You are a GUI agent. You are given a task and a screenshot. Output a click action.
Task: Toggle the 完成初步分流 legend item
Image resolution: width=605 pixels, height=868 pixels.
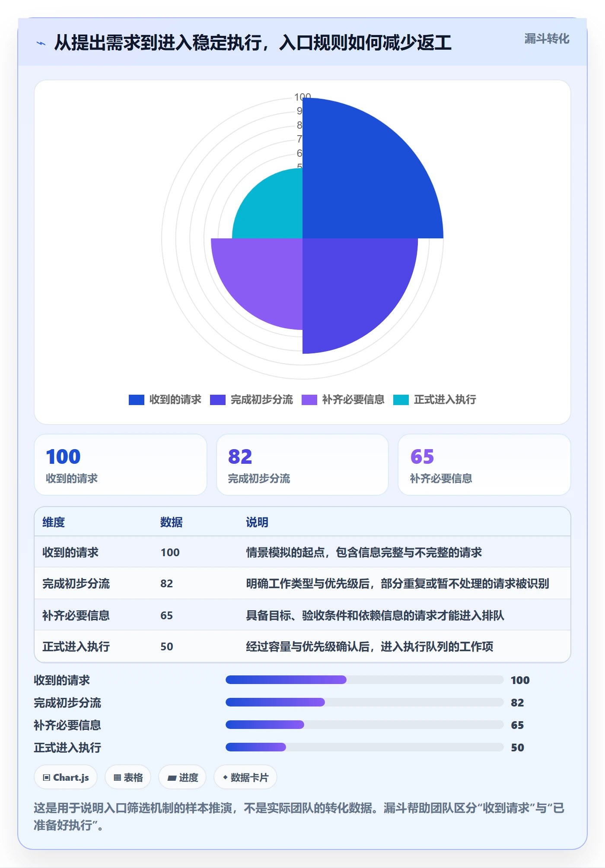click(x=252, y=400)
